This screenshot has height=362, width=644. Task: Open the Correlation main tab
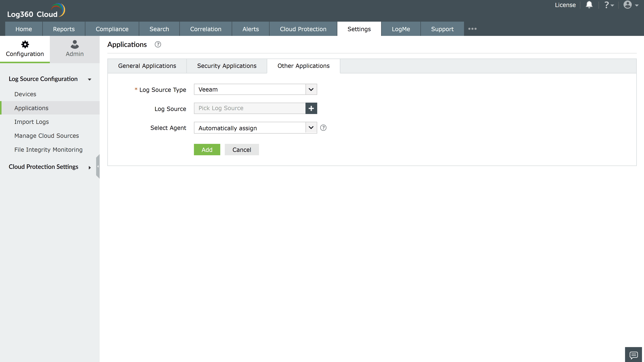(205, 29)
